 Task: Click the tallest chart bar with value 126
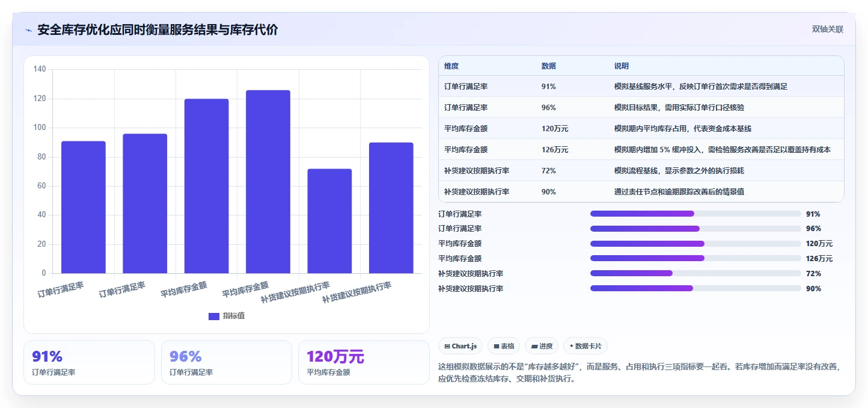(268, 182)
